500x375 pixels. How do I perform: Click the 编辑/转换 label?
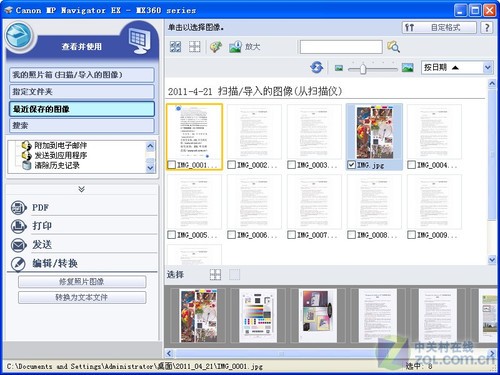(55, 264)
